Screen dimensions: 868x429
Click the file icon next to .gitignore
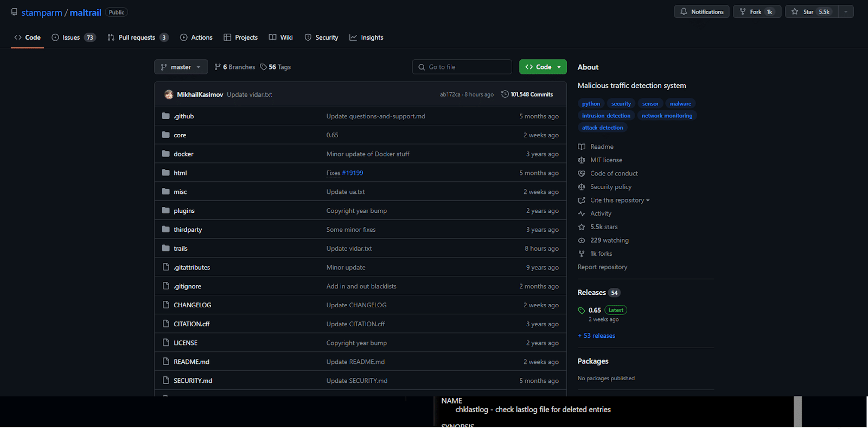pyautogui.click(x=166, y=286)
